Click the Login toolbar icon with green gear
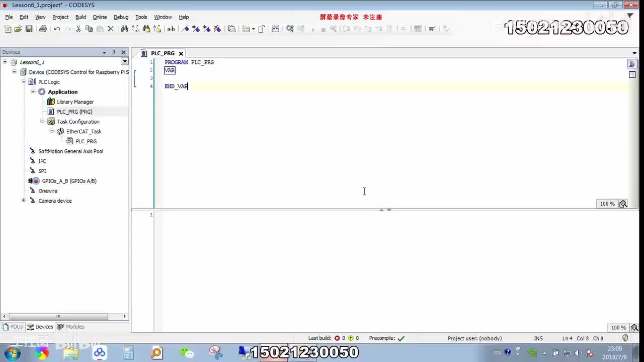The height and width of the screenshot is (362, 644). coord(290,29)
